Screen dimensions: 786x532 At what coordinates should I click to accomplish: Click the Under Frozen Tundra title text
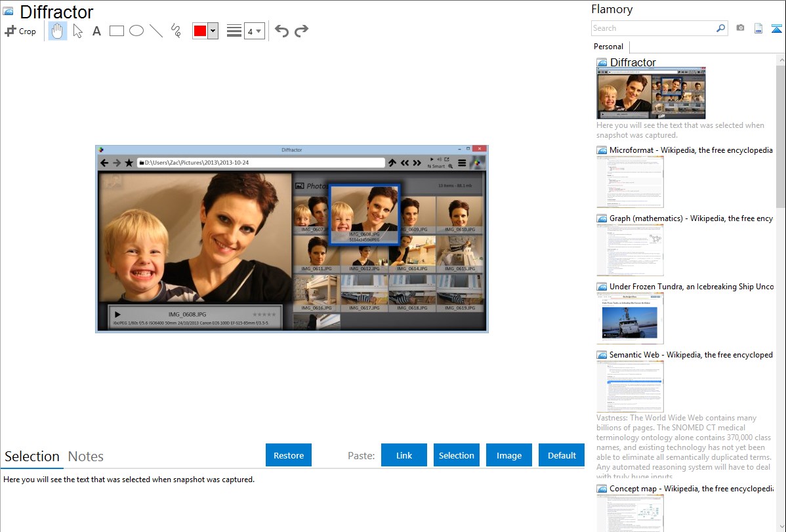point(692,286)
